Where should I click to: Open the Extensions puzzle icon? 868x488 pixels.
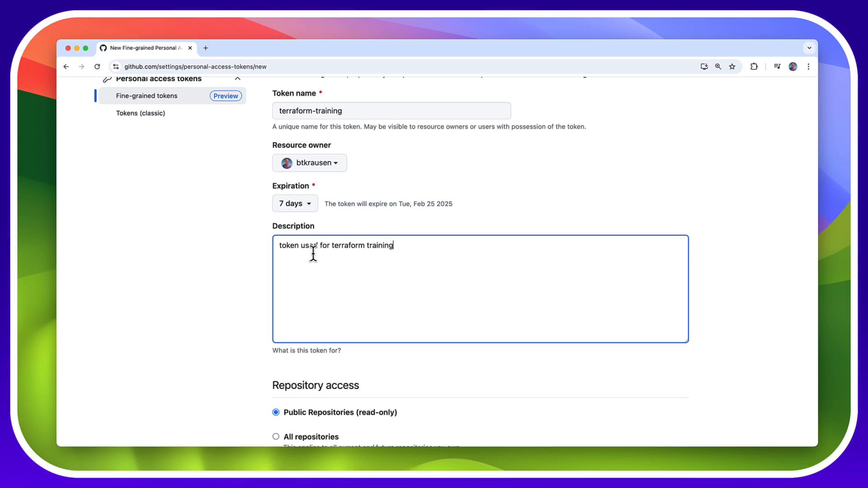pyautogui.click(x=754, y=66)
